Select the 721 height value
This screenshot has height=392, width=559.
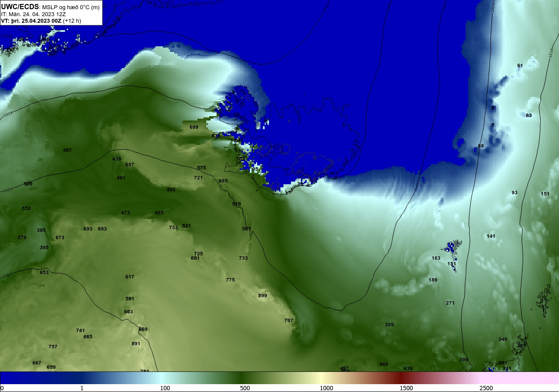[x=198, y=178]
